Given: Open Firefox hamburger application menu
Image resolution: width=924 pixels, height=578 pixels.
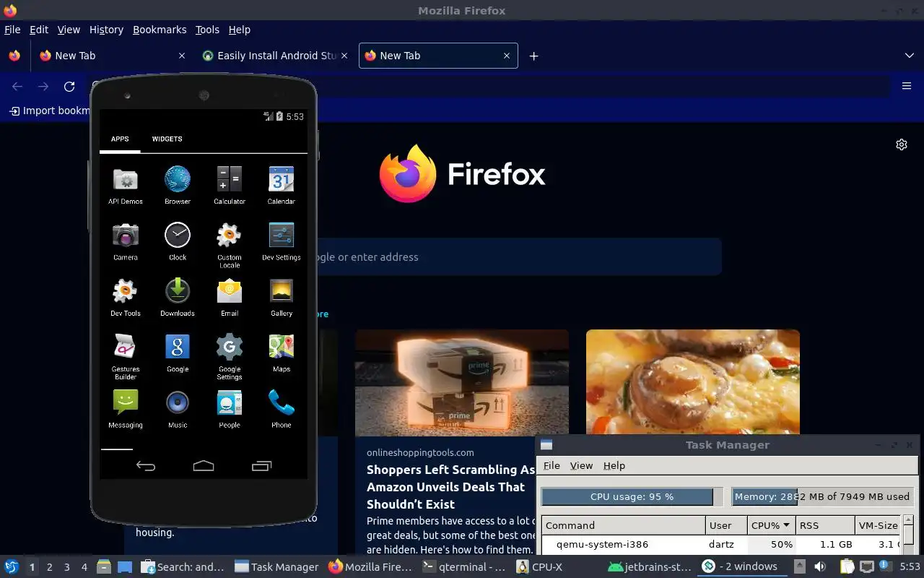Looking at the screenshot, I should point(907,86).
